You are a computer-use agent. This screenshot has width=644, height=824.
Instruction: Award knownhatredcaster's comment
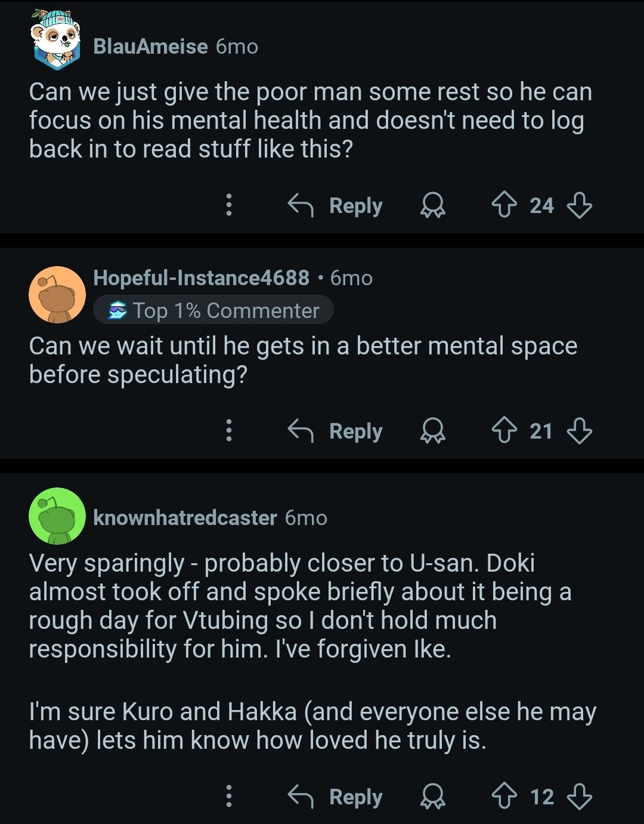tap(433, 797)
